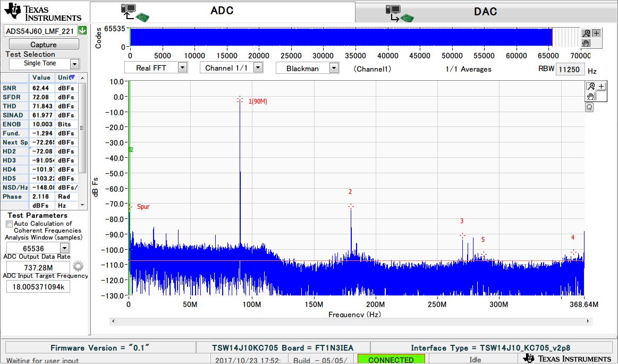Click the 1/1 Averages label
The width and height of the screenshot is (618, 364).
click(x=468, y=69)
